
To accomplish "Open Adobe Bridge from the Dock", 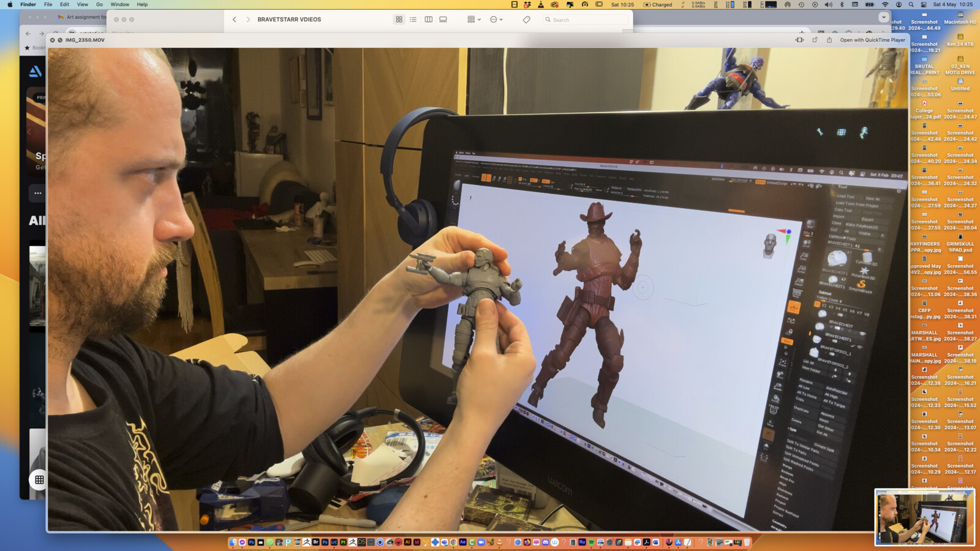I will click(x=315, y=542).
